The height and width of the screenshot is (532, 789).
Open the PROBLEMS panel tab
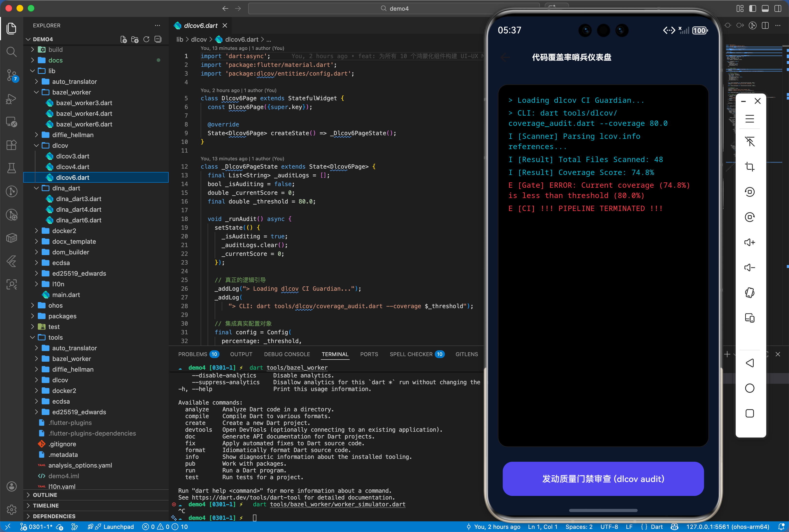192,354
